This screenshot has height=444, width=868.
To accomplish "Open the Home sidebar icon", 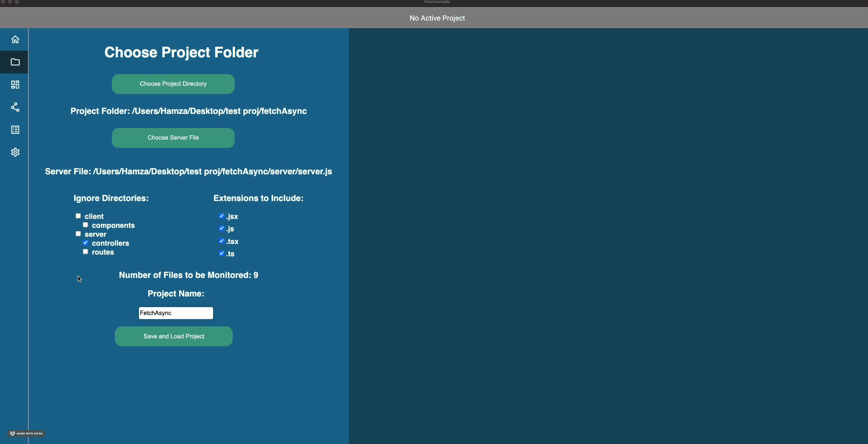I will [x=15, y=39].
